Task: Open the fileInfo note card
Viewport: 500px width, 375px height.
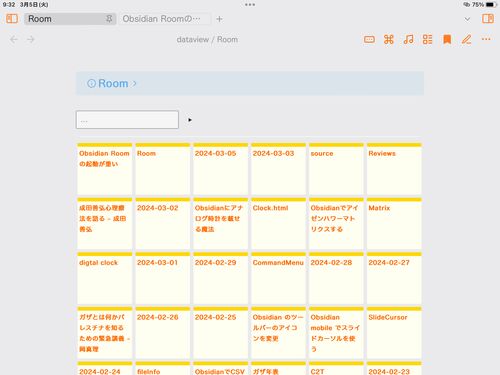Action: tap(163, 368)
